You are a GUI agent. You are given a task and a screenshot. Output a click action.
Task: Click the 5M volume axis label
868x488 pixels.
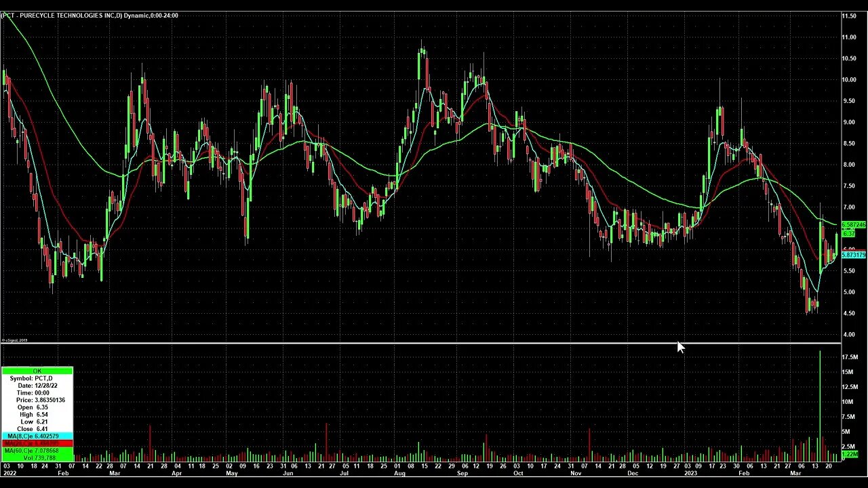(x=846, y=432)
